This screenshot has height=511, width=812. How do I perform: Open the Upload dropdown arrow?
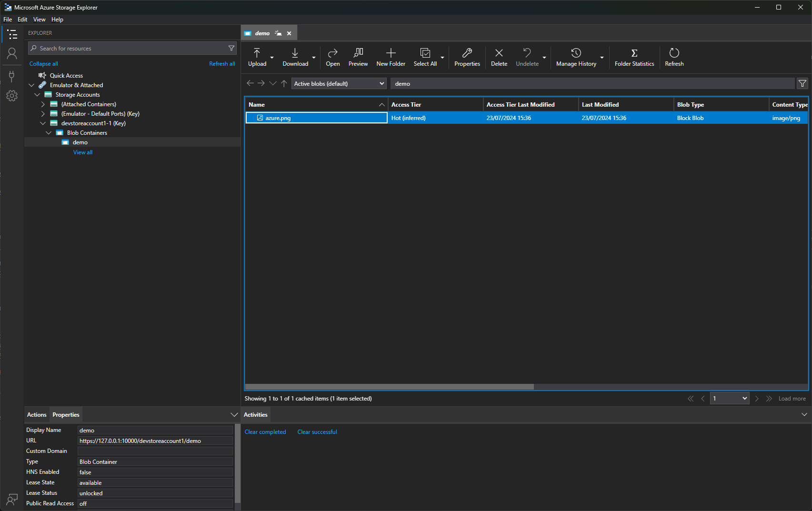(x=272, y=58)
